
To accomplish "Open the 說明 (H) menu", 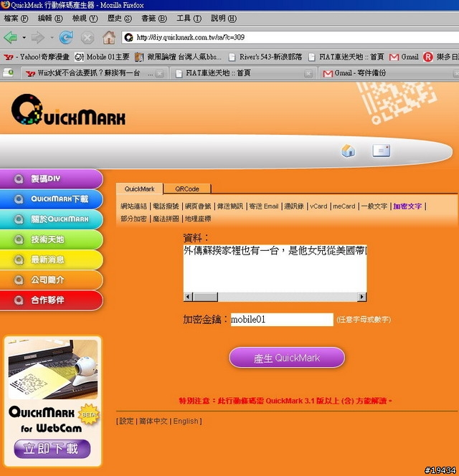I will (224, 19).
